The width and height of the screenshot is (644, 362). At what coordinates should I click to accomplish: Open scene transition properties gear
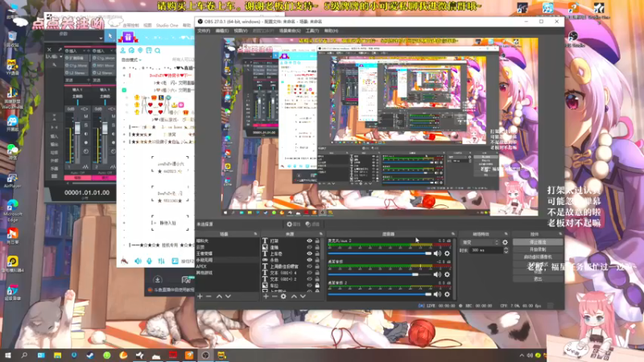pos(506,243)
